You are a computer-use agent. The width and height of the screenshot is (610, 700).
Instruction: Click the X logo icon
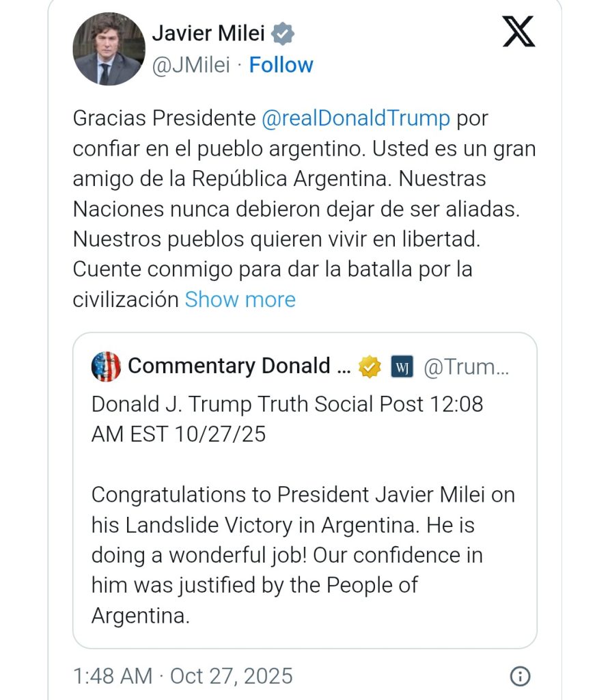(x=518, y=33)
